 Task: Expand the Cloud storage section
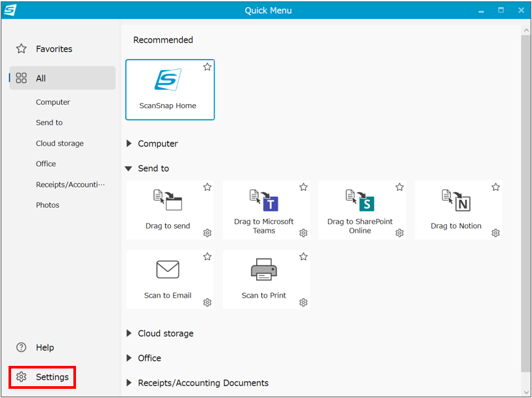click(129, 333)
